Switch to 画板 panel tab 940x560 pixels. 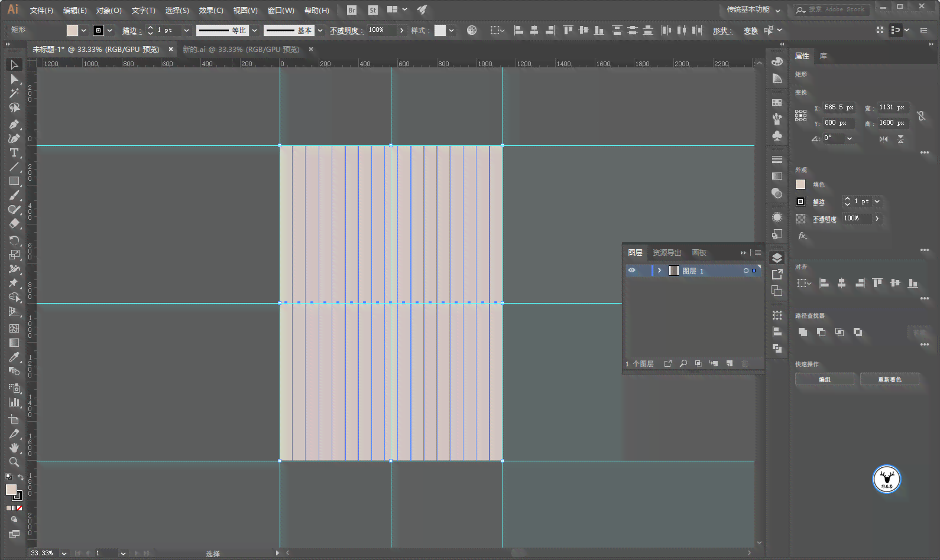(699, 253)
